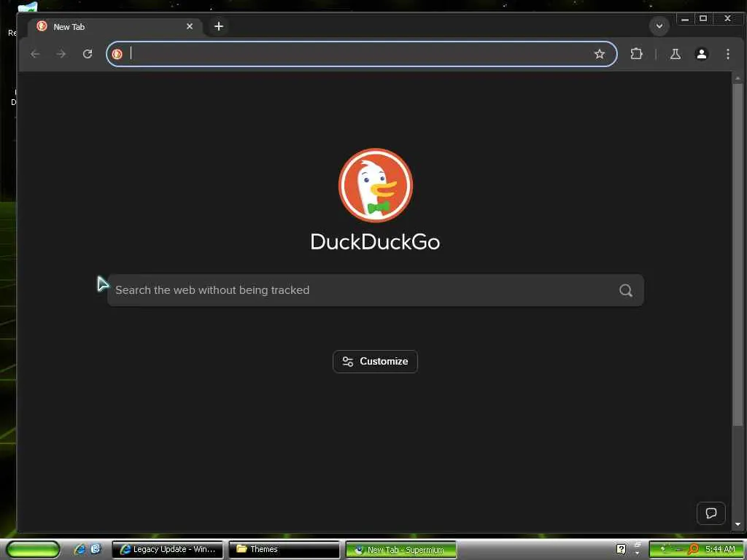Click the scrollbar down arrow
This screenshot has width=747, height=560.
pyautogui.click(x=738, y=524)
